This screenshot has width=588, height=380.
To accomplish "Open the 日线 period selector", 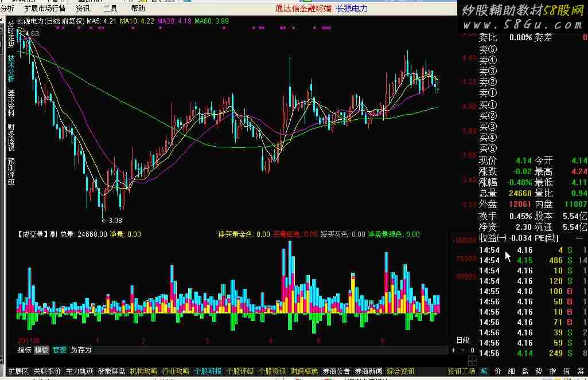I will coord(462,340).
